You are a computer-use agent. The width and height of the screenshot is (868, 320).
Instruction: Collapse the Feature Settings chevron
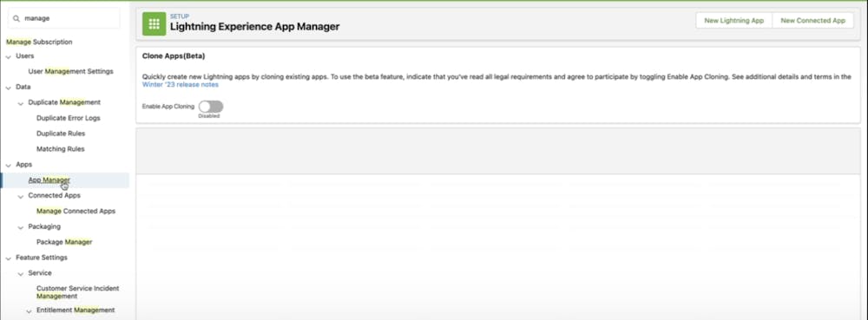click(9, 258)
